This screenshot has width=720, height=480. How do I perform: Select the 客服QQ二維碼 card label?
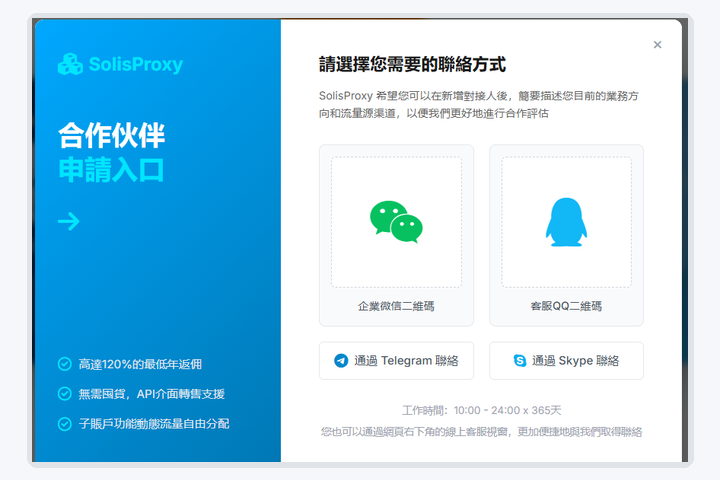pos(566,306)
